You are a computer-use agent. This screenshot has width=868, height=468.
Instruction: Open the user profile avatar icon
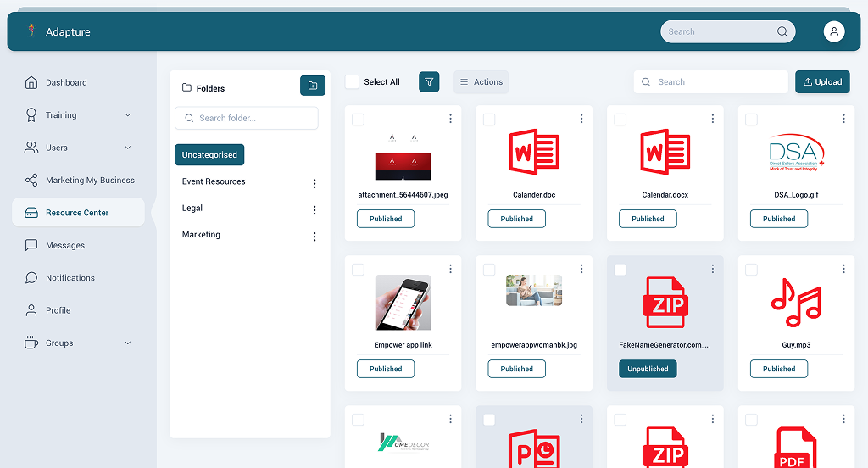pyautogui.click(x=834, y=31)
